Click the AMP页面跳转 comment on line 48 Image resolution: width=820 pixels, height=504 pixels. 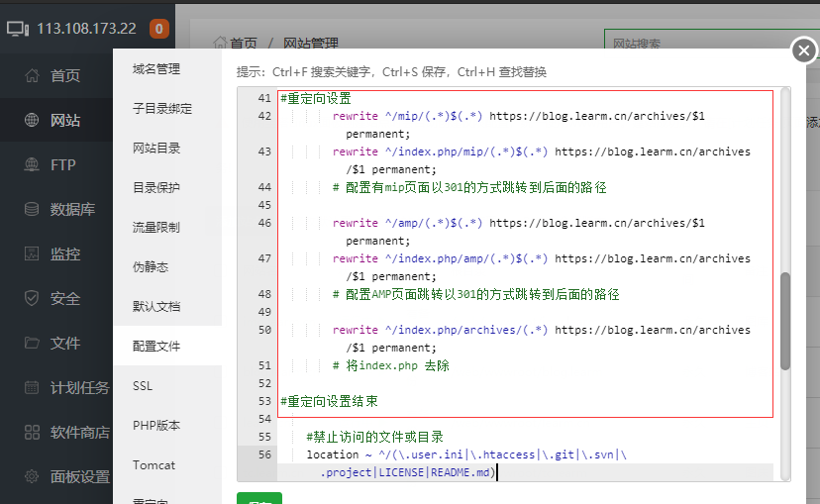[x=476, y=294]
